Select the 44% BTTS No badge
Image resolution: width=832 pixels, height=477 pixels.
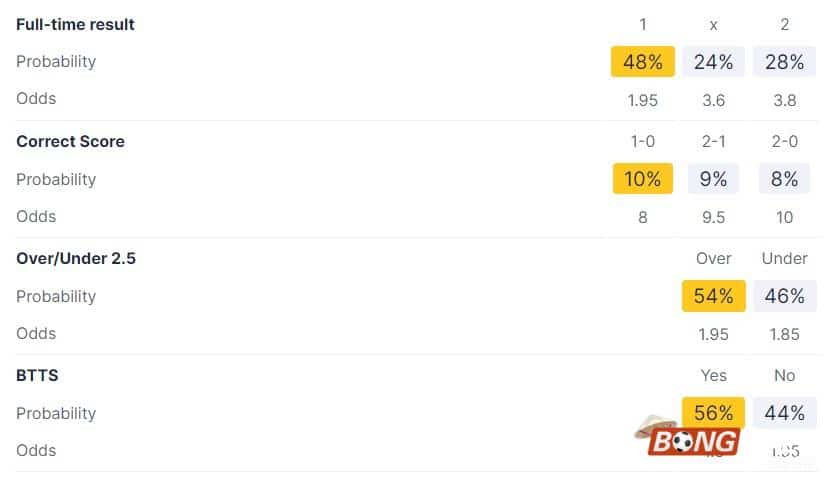(784, 413)
